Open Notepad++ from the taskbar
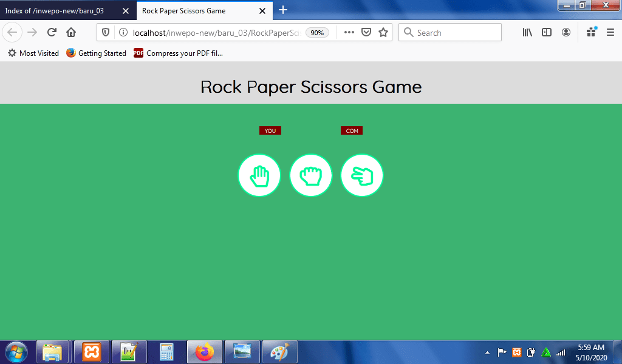The width and height of the screenshot is (622, 364). click(x=129, y=352)
